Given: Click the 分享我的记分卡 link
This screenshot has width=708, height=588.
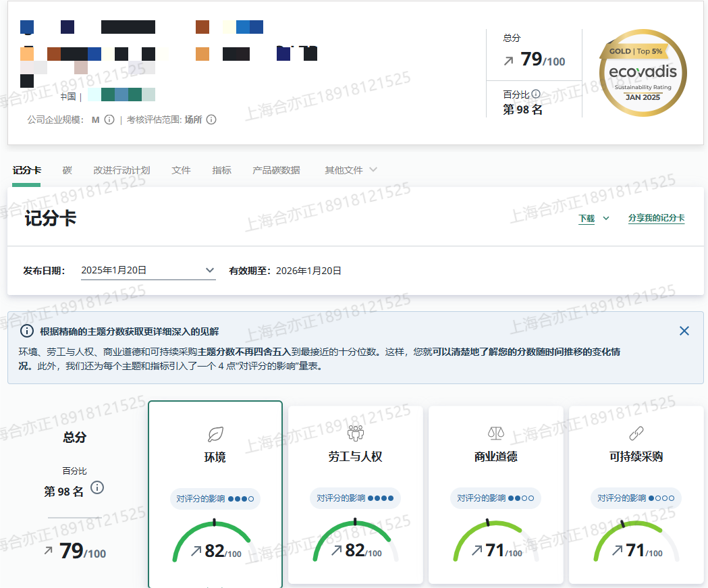Looking at the screenshot, I should pyautogui.click(x=656, y=219).
